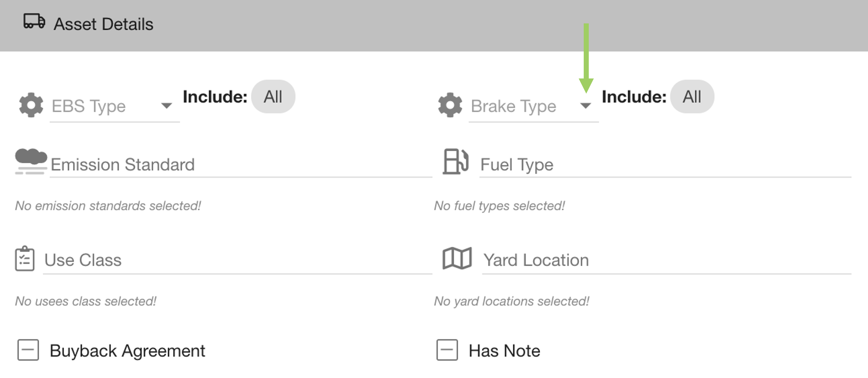Click the truck icon beside Asset Details
The image size is (868, 378).
click(x=34, y=21)
